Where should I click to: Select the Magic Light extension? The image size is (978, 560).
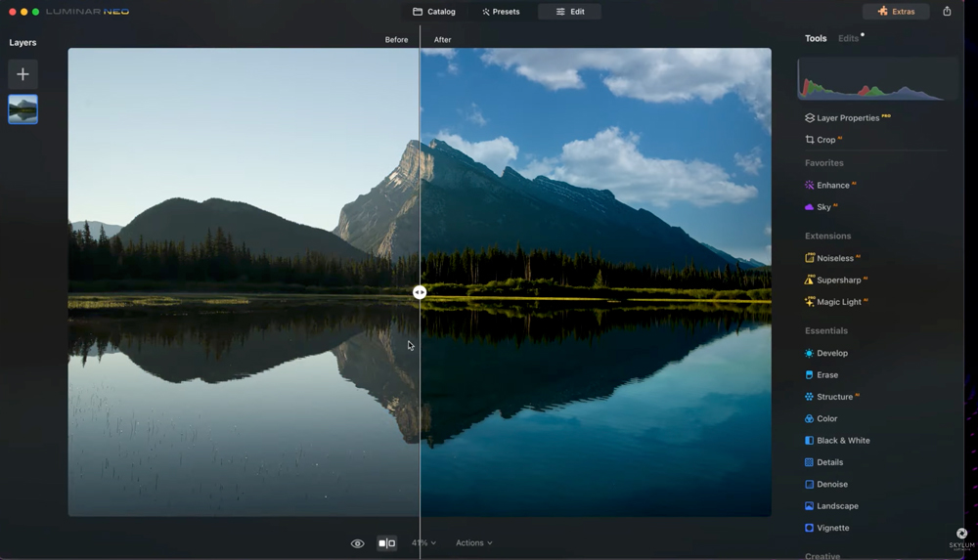837,302
